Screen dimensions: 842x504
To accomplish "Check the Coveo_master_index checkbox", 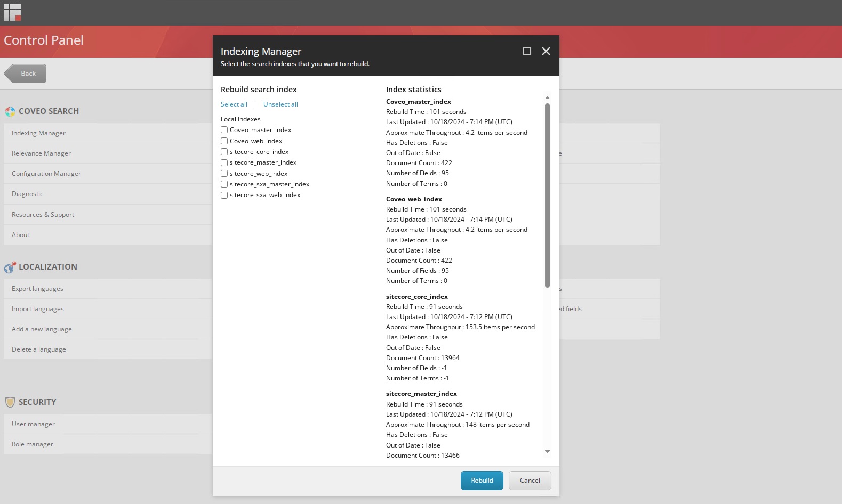I will pos(224,130).
